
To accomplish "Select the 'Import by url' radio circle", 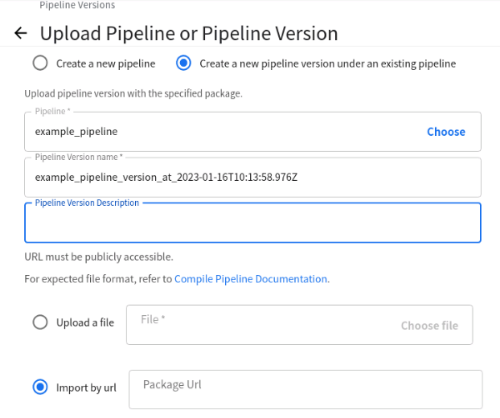I will click(40, 387).
